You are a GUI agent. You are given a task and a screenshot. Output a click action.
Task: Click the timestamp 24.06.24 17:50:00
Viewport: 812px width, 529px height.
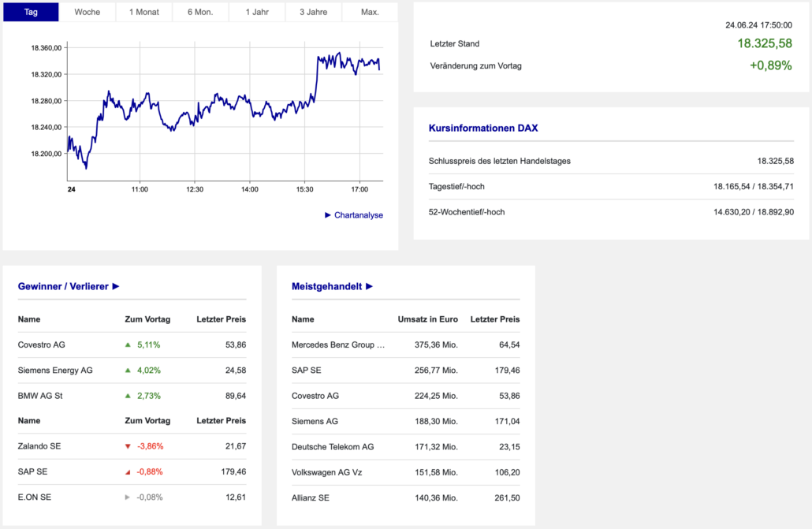click(x=758, y=25)
